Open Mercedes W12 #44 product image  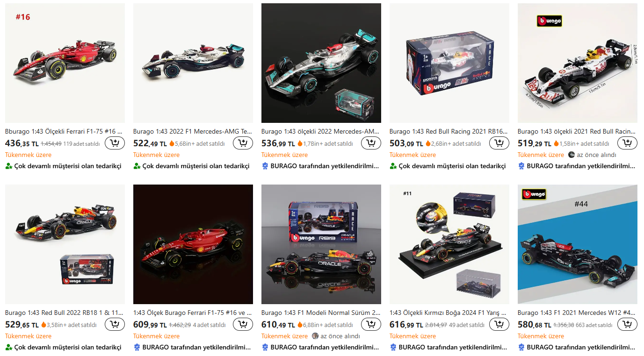tap(578, 244)
